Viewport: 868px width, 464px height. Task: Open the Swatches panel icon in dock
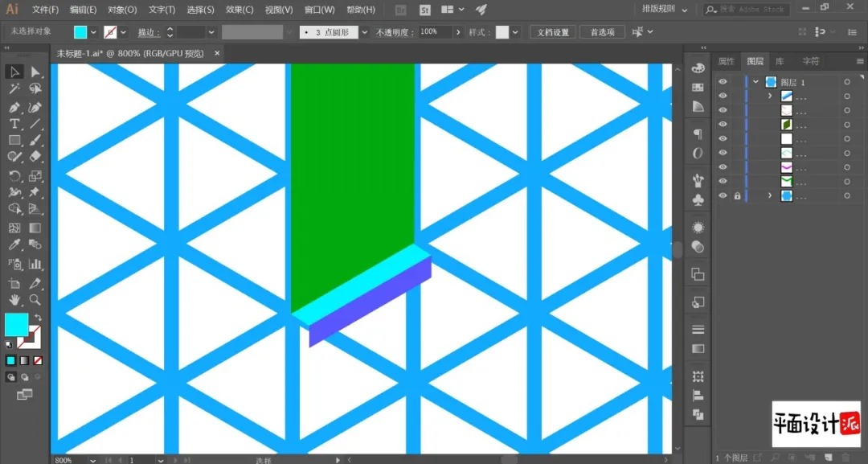pos(698,88)
